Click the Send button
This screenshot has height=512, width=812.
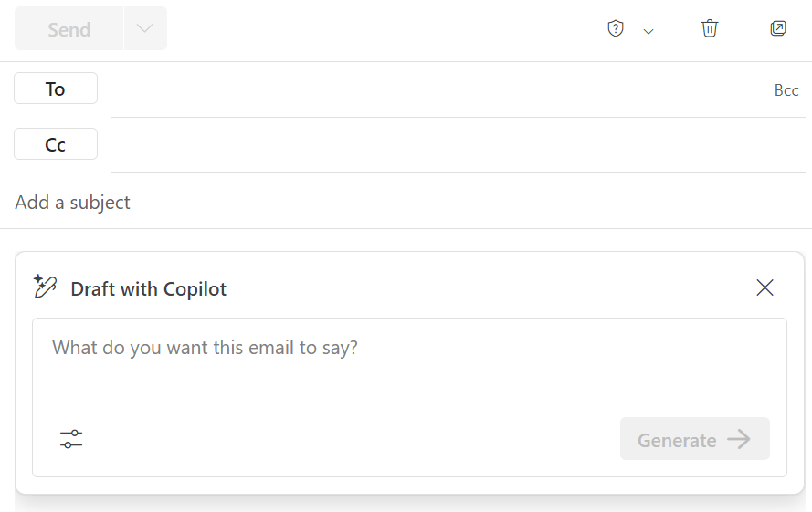pyautogui.click(x=69, y=29)
